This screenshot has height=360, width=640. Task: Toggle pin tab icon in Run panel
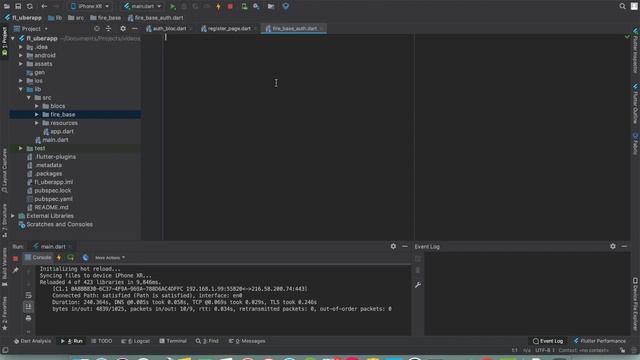(16, 270)
